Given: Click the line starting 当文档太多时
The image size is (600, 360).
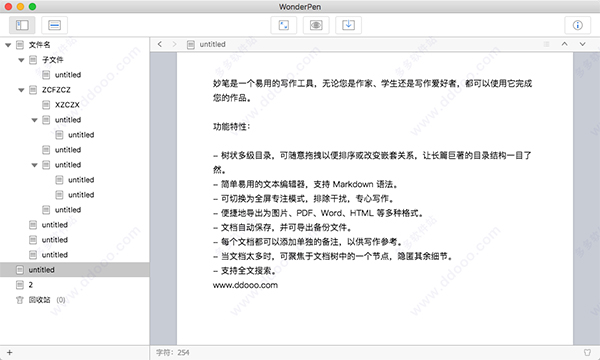Looking at the screenshot, I should coord(333,256).
